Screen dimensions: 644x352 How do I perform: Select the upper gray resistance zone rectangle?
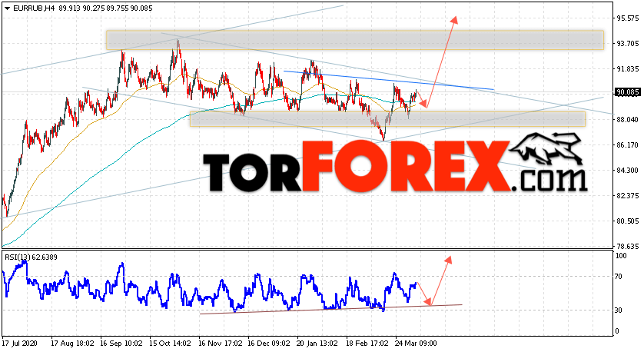[355, 40]
